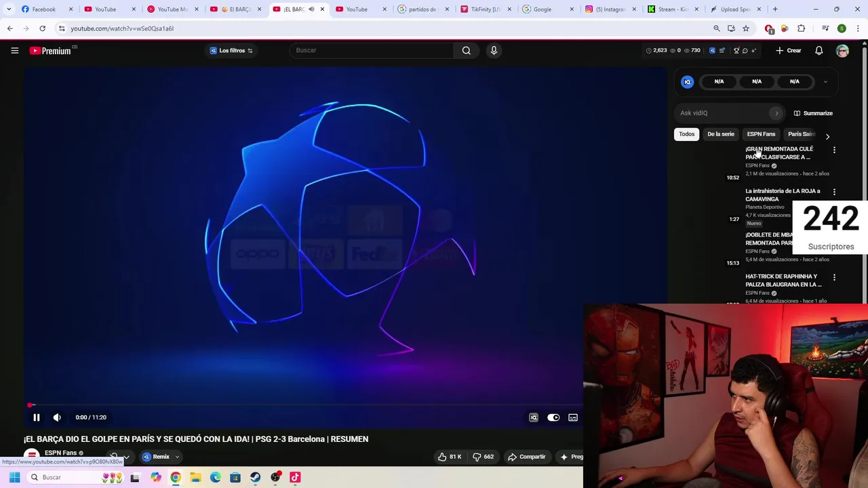Screen dimensions: 868x488
Task: Focus the Ask vidIQ input
Action: [724, 113]
